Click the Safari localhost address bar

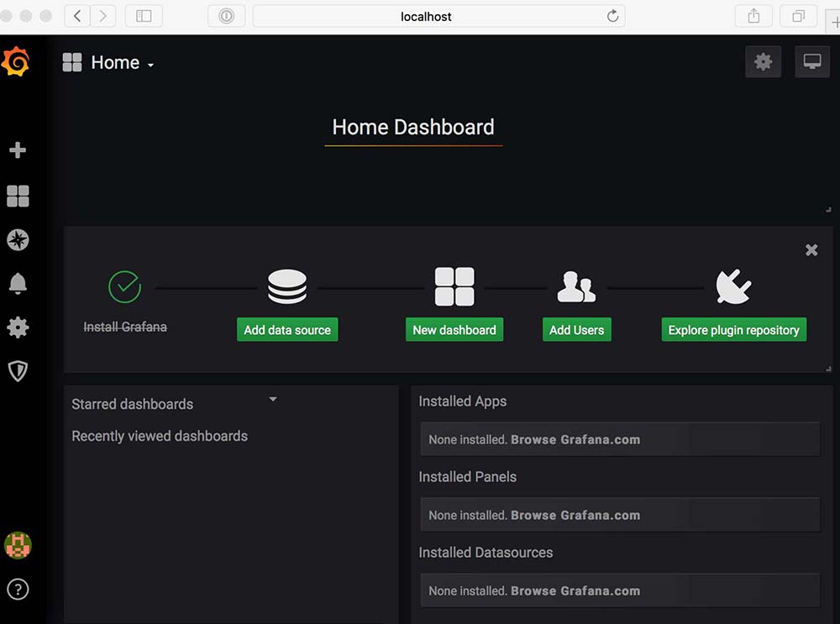coord(426,16)
